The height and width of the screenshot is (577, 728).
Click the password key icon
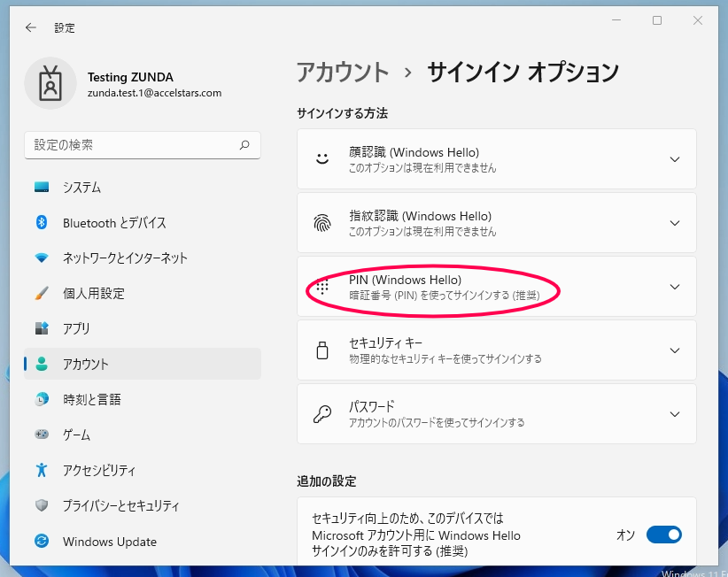click(x=322, y=414)
